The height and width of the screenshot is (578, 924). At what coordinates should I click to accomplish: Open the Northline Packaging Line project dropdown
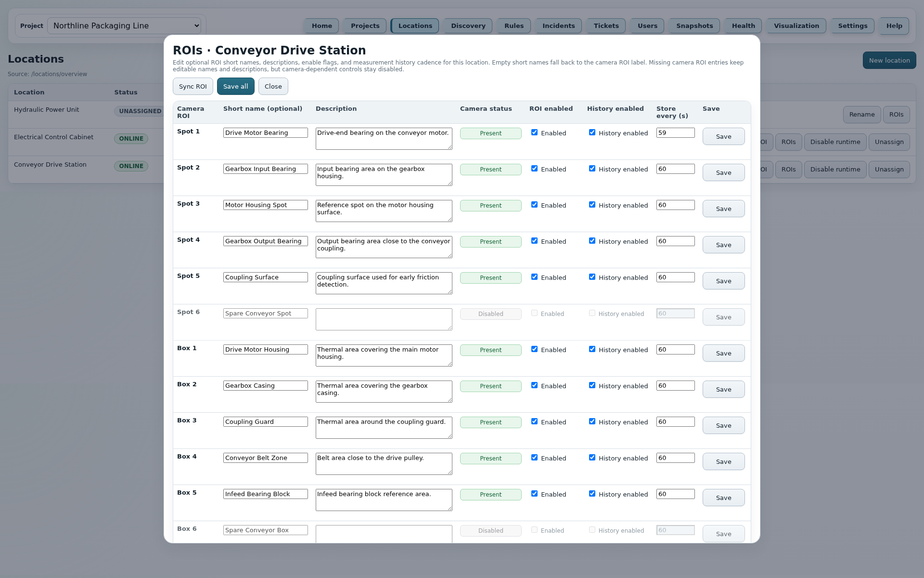click(x=124, y=26)
